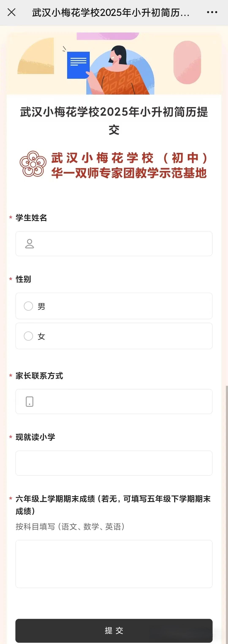Choose the 男 option row
228x644 pixels.
coord(114,306)
